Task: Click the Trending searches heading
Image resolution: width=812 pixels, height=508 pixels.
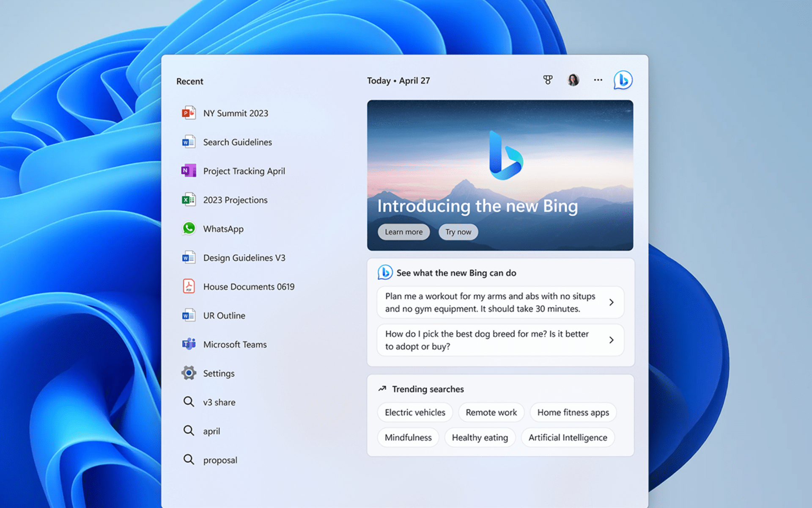Action: click(x=428, y=389)
